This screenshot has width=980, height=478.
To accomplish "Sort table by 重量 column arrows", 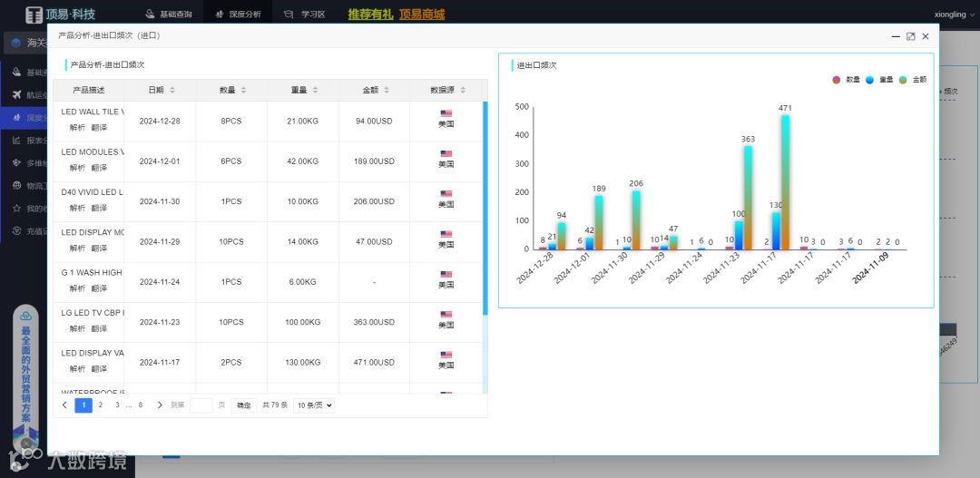I will pyautogui.click(x=315, y=91).
